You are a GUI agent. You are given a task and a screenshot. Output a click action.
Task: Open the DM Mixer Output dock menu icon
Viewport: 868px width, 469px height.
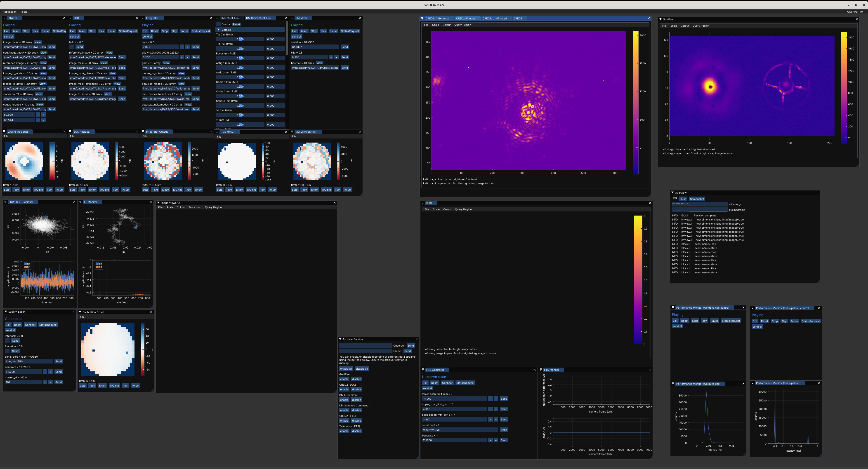(292, 132)
